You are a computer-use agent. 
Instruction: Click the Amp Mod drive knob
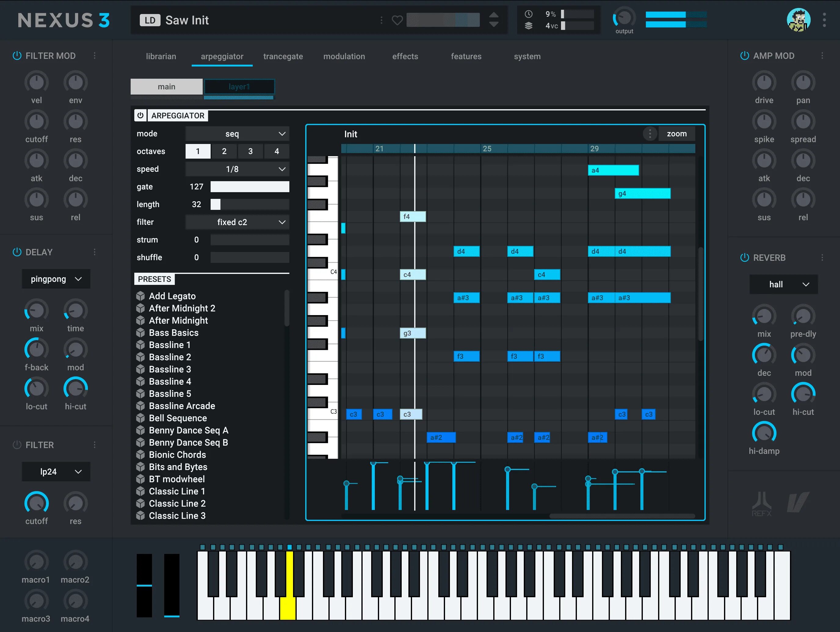click(x=764, y=82)
